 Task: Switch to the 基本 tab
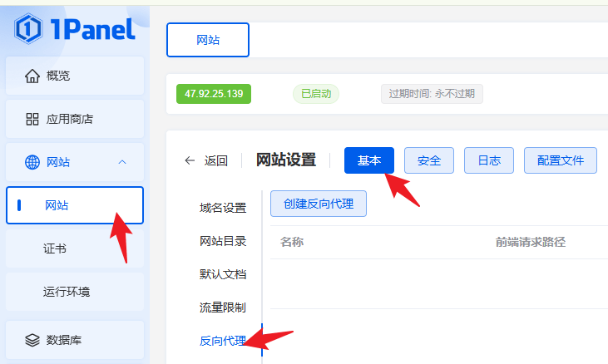(x=369, y=160)
